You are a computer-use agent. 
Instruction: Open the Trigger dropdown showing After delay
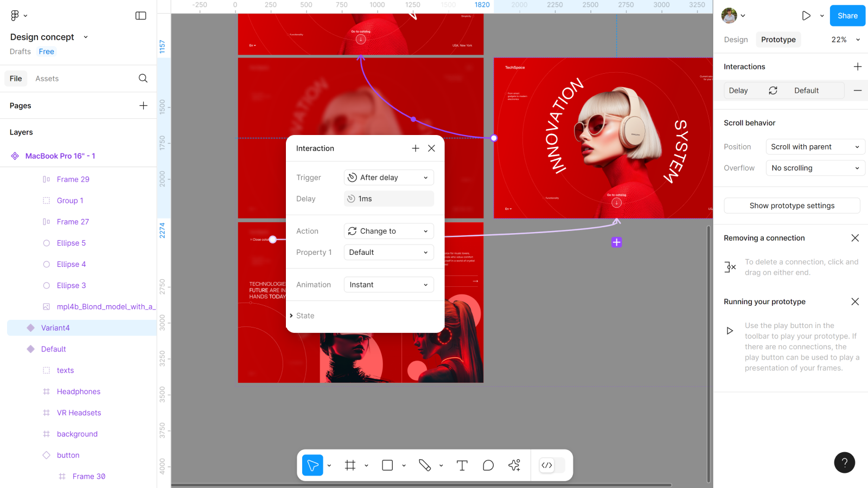[388, 177]
